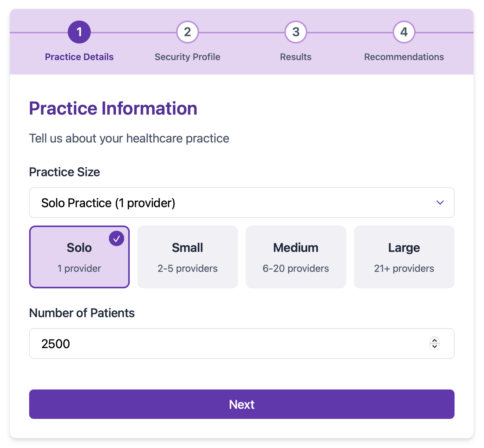The width and height of the screenshot is (484, 448).
Task: Click the Solo Practice (1 provider) combo box
Action: pos(242,203)
